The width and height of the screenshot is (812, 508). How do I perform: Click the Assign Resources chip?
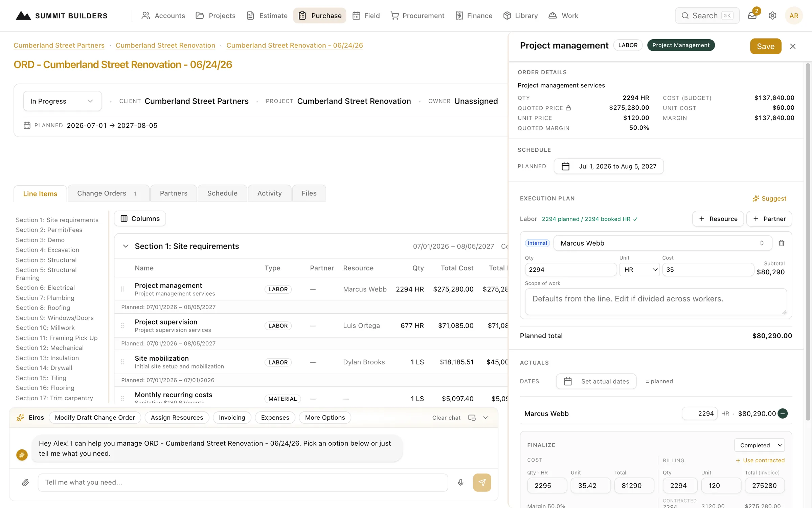tap(177, 418)
